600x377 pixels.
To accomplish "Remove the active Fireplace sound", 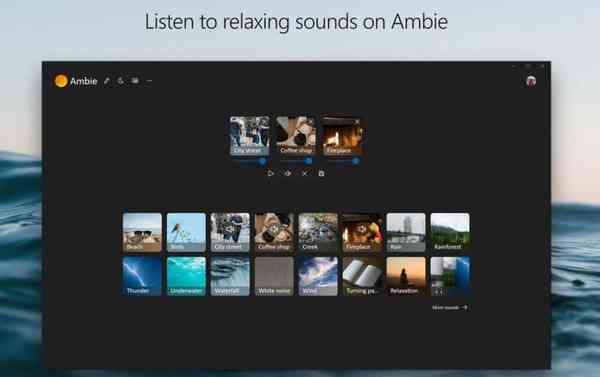I will (357, 122).
